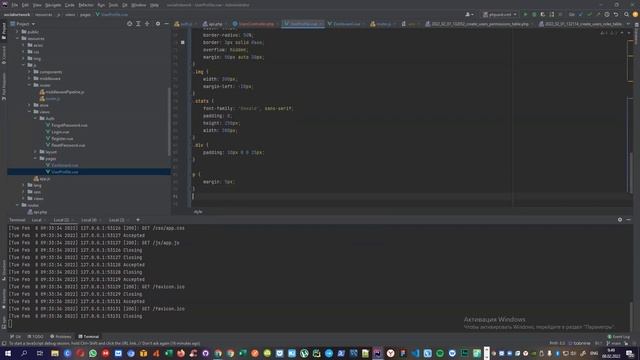This screenshot has width=640, height=360.
Task: Open the TODO tool window button
Action: pyautogui.click(x=36, y=337)
